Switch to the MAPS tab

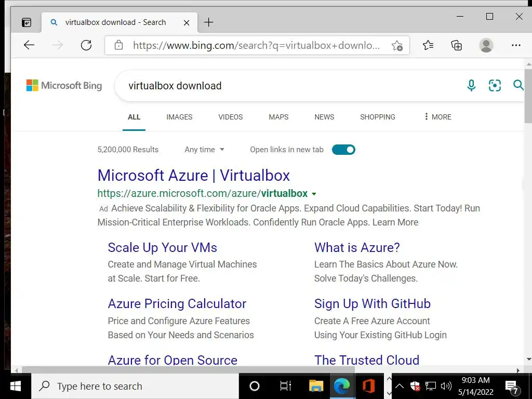coord(278,117)
